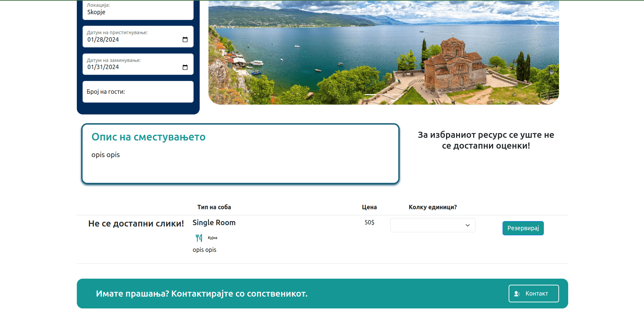Focus the Локација field containing Skopje
This screenshot has height=323, width=644.
[x=138, y=12]
